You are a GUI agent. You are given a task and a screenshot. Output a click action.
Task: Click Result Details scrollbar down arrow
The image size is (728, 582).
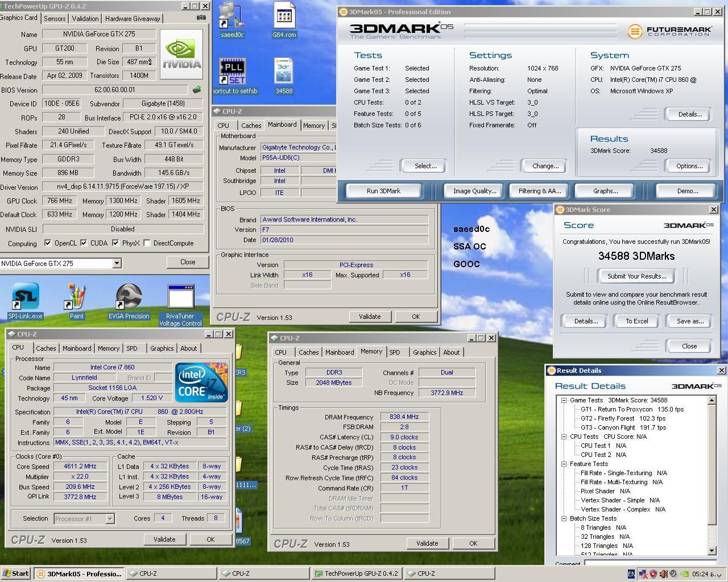pyautogui.click(x=712, y=550)
